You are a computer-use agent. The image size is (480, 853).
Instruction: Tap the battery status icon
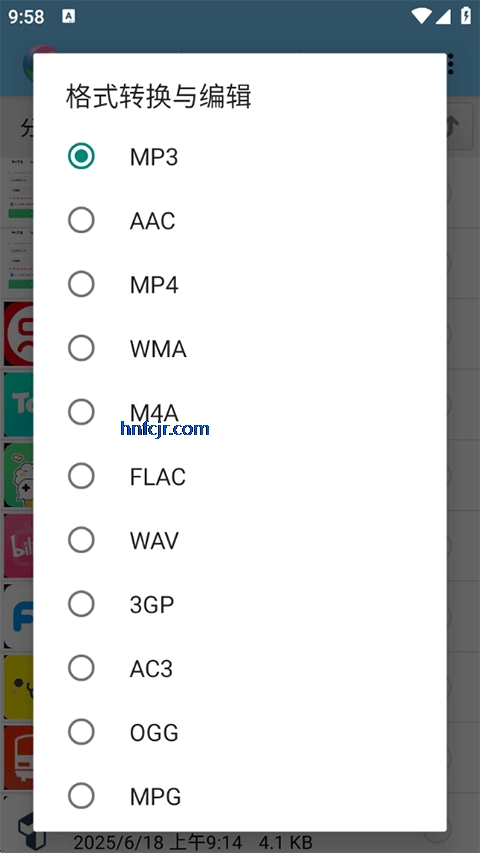(x=466, y=15)
